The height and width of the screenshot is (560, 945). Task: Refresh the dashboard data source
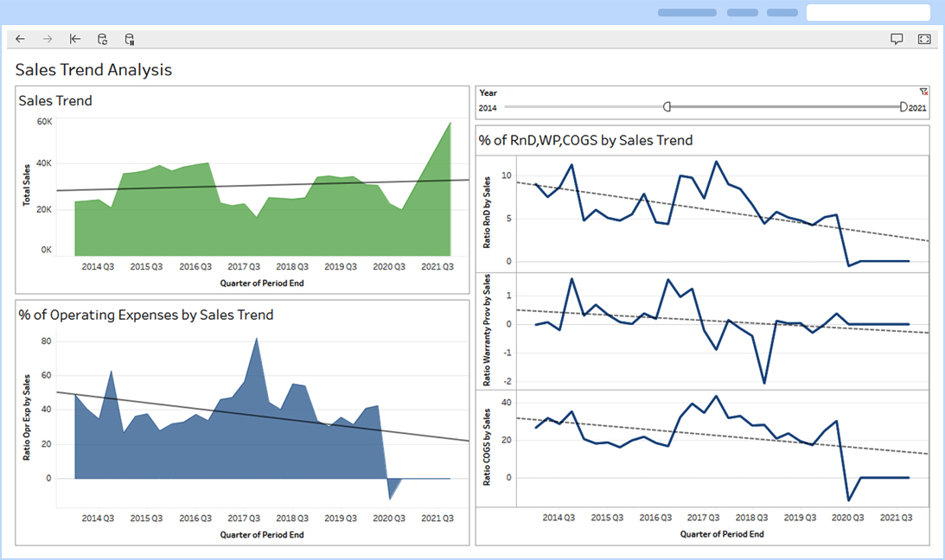coord(102,39)
